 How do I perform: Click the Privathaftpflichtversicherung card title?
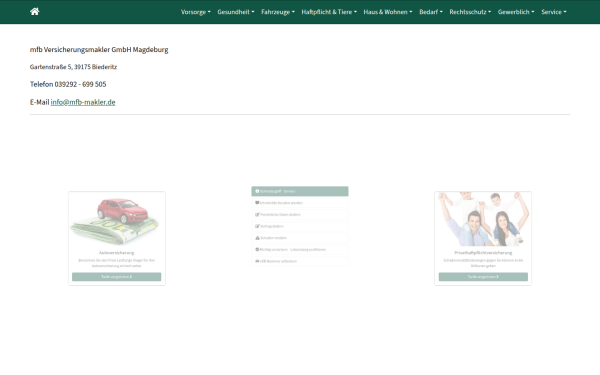pos(483,253)
